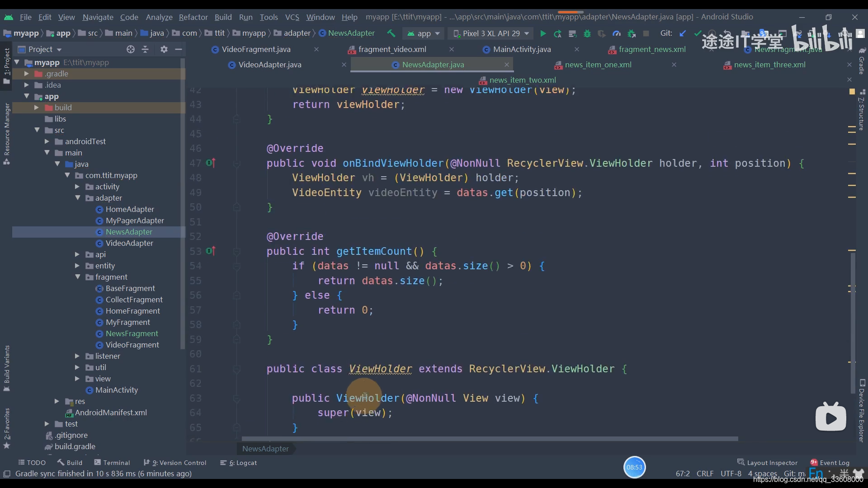Click the stop square icon

click(646, 33)
